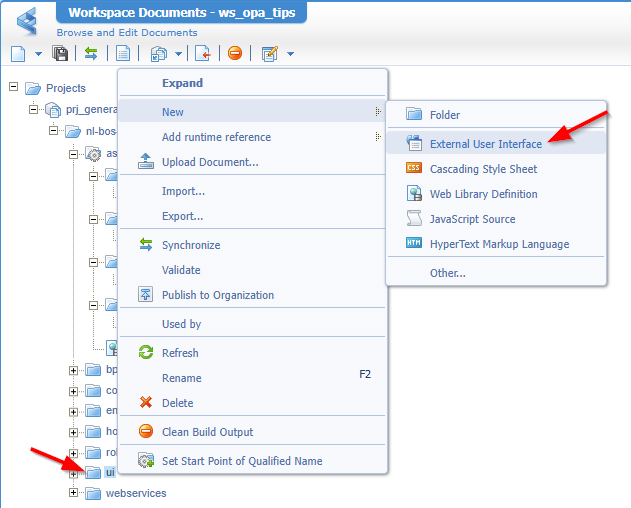Image resolution: width=631 pixels, height=508 pixels.
Task: Expand the webservices folder node
Action: 73,493
